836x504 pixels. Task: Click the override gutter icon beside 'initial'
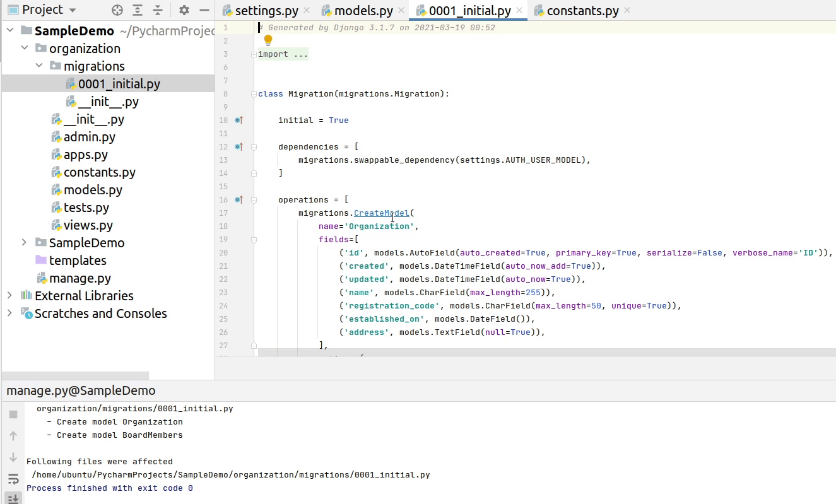tap(238, 120)
